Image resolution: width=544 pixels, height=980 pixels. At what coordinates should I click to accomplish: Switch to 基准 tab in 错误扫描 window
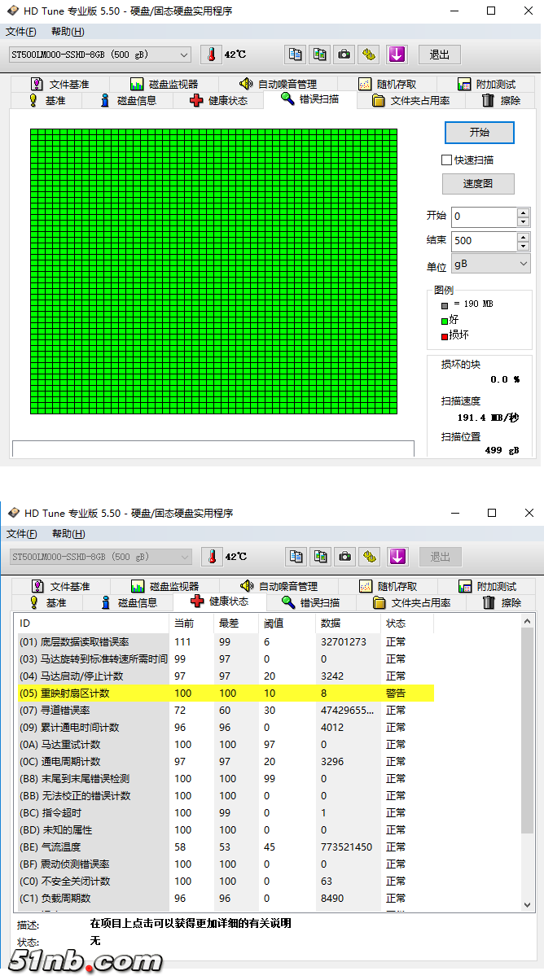pos(46,100)
